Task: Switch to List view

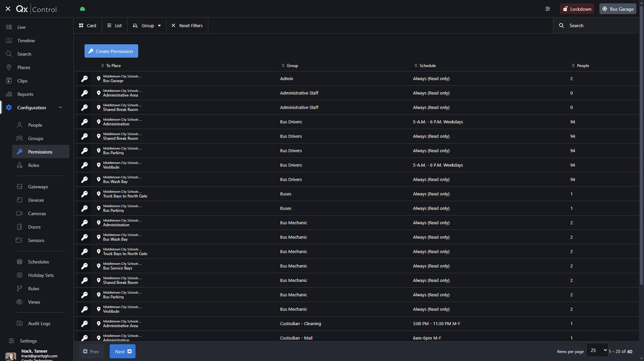Action: pyautogui.click(x=114, y=25)
